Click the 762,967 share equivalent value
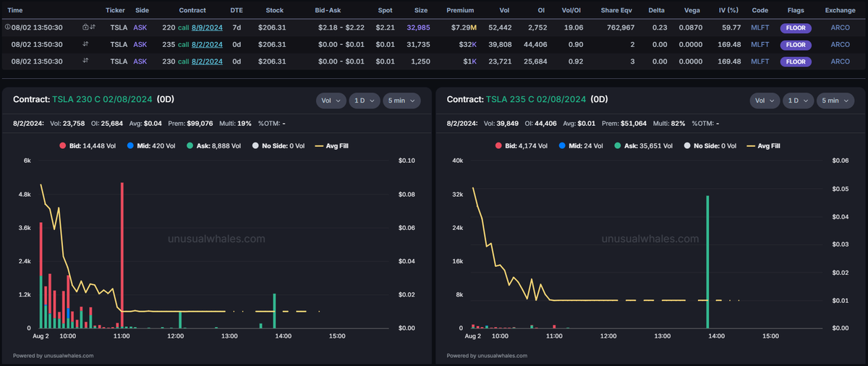 click(619, 27)
